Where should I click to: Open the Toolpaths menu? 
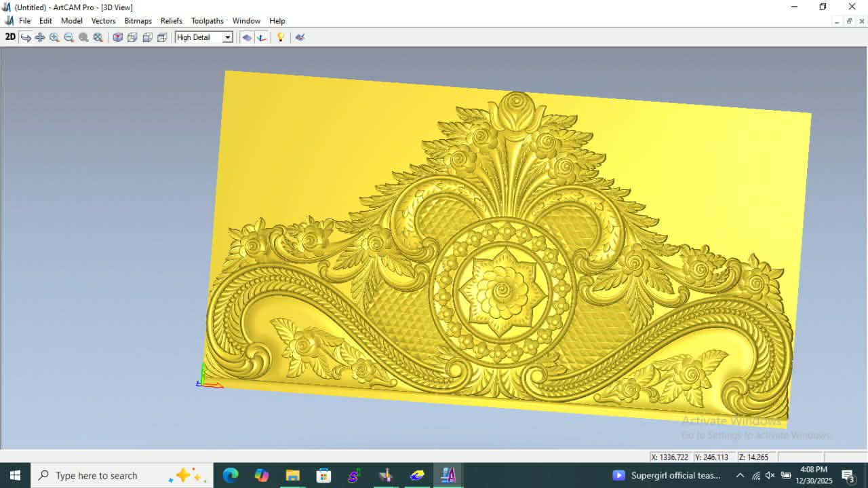click(x=208, y=21)
